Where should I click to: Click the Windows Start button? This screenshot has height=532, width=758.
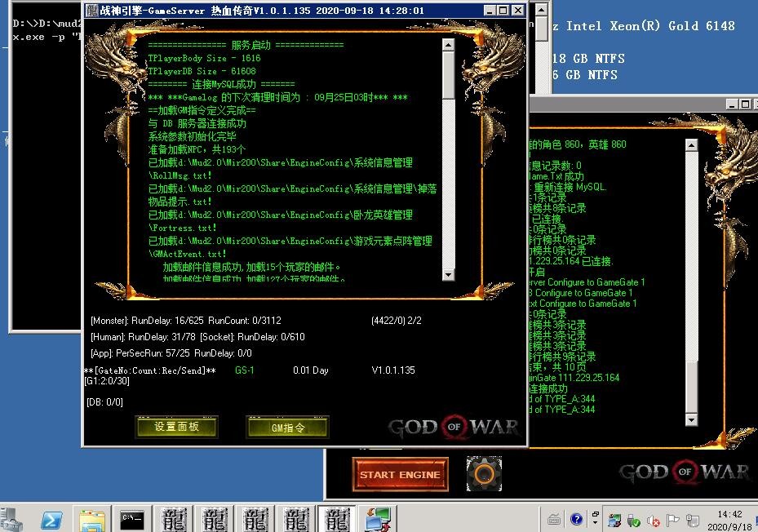[x=11, y=519]
